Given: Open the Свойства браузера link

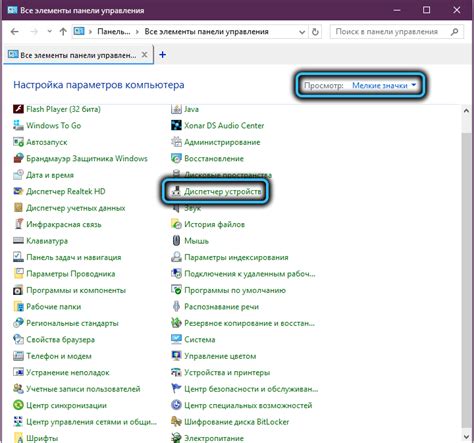Looking at the screenshot, I should (61, 339).
